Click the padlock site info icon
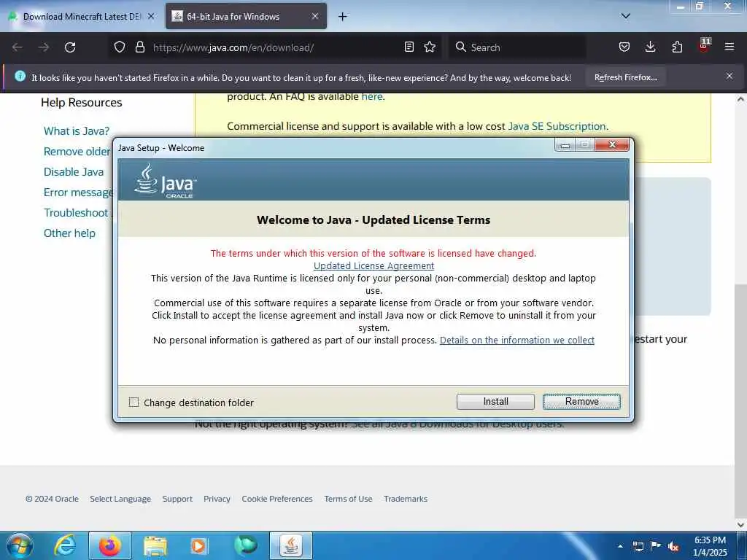This screenshot has height=560, width=747. click(x=139, y=47)
